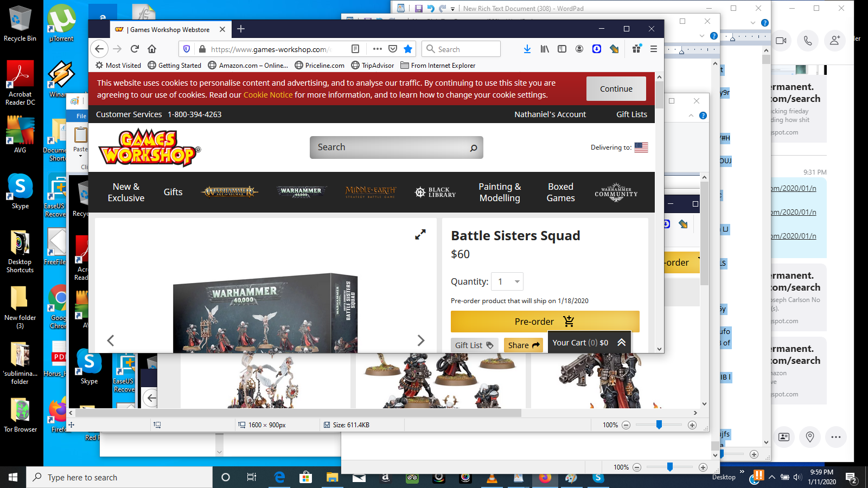Open the File tab in background WordPad

click(81, 116)
